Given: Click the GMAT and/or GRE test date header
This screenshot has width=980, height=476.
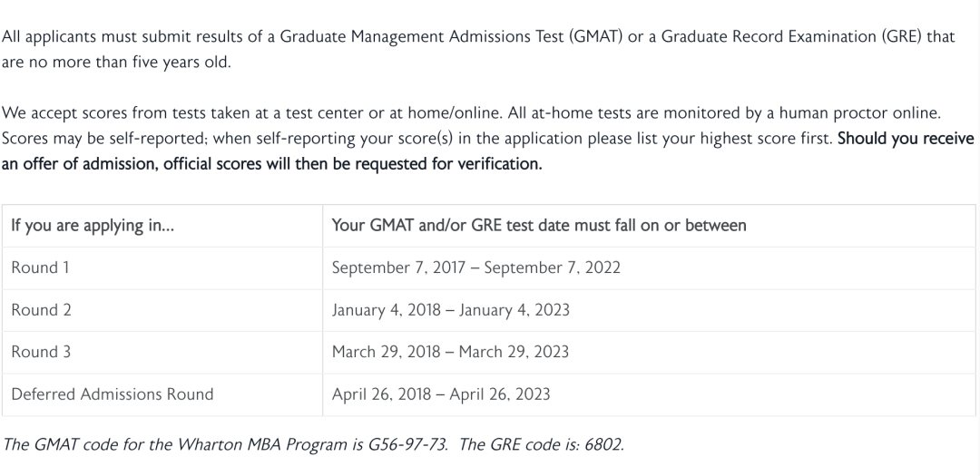Looking at the screenshot, I should coord(649,226).
